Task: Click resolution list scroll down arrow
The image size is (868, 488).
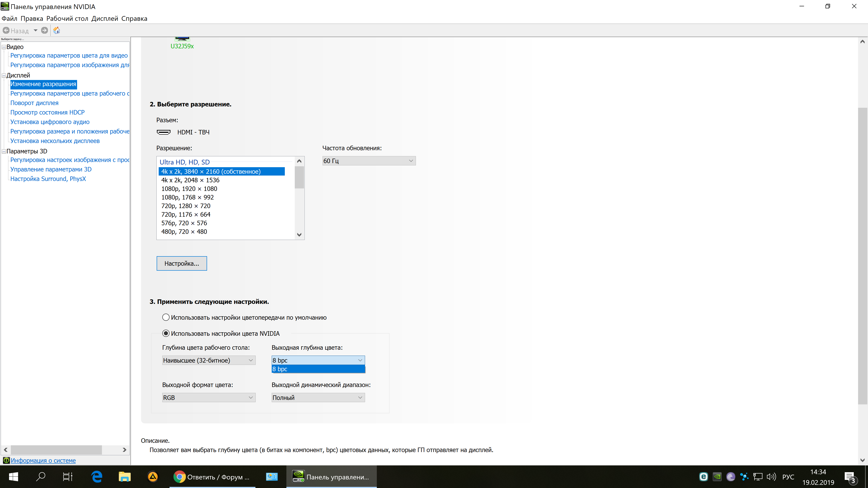Action: pos(299,235)
